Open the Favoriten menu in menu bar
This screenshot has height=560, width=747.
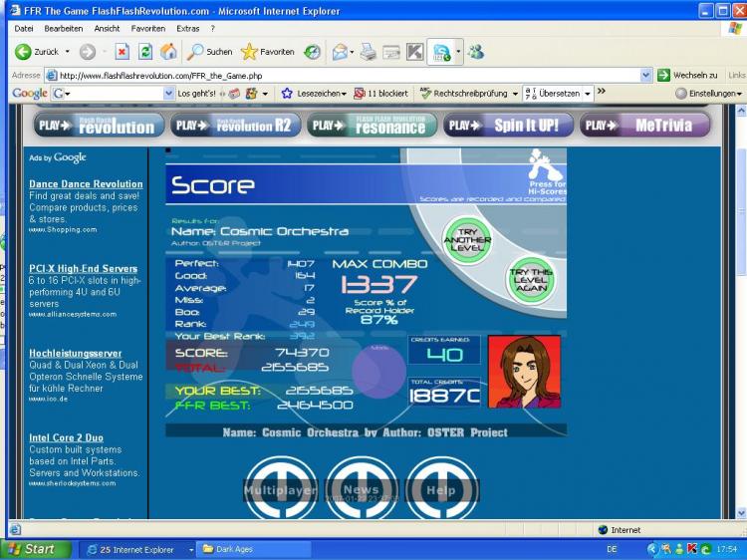tap(148, 29)
